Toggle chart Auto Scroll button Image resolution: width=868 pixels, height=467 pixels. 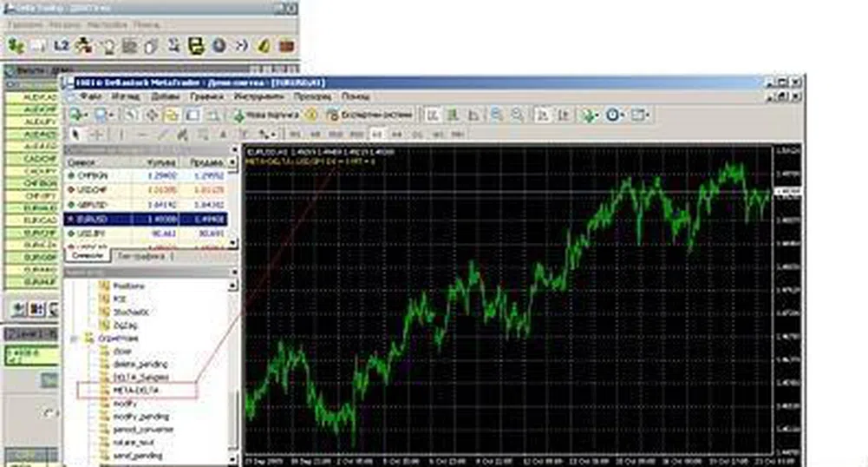(x=543, y=115)
